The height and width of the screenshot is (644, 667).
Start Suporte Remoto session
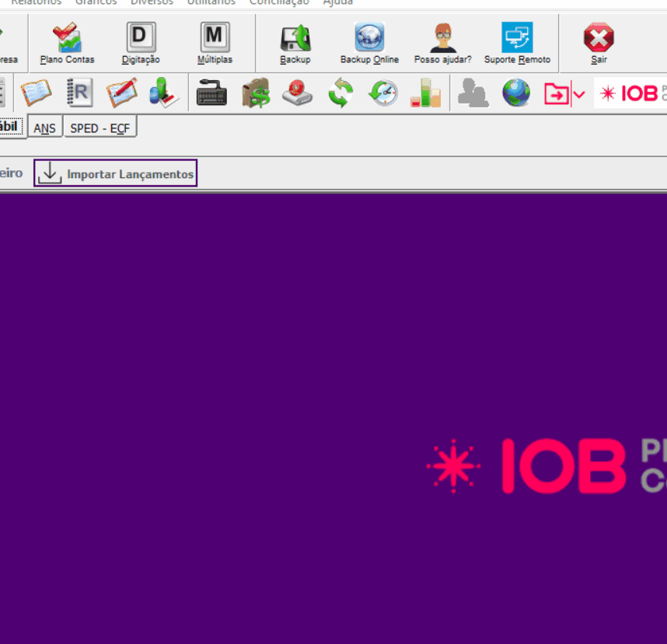[517, 43]
